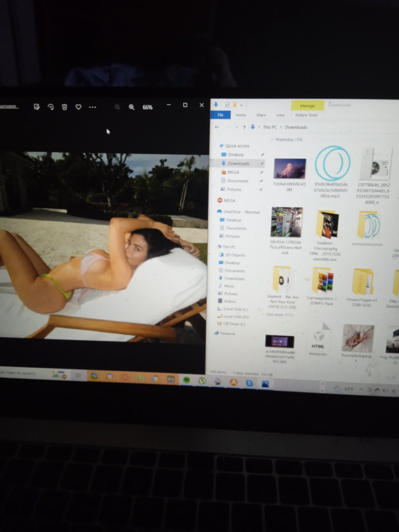Viewport: 399px width, 532px height.
Task: Open the File tab in Explorer ribbon
Action: (x=220, y=115)
